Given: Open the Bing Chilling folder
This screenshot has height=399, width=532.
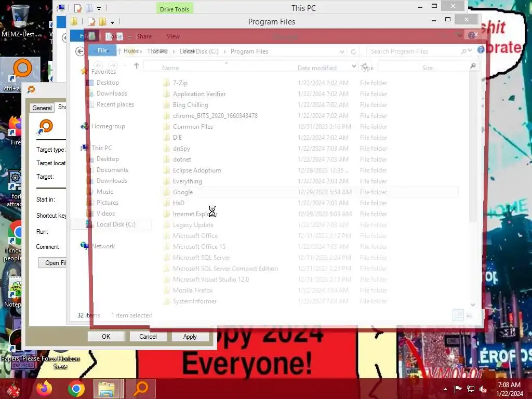Looking at the screenshot, I should point(190,105).
